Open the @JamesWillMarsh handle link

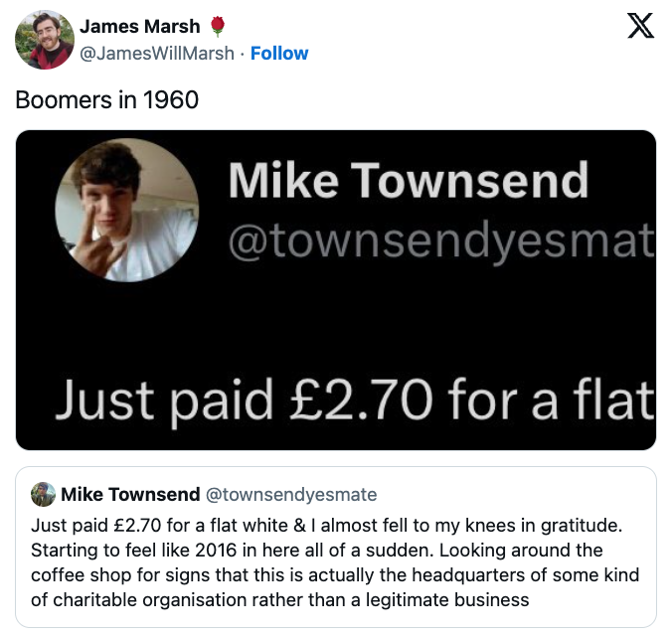coord(157,53)
